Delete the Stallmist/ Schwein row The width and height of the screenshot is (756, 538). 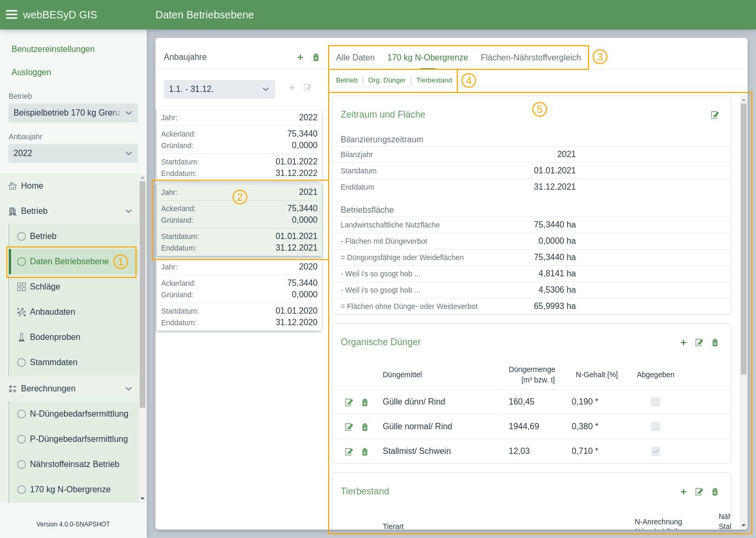(365, 452)
